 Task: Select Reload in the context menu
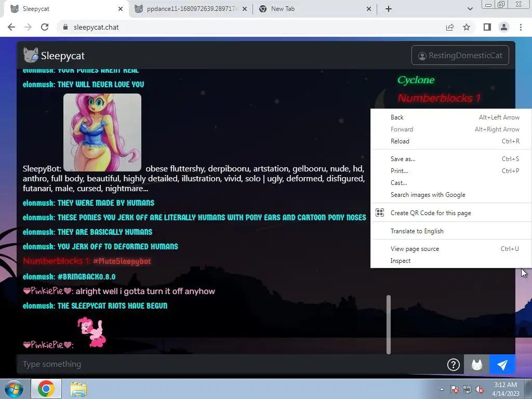451,141
